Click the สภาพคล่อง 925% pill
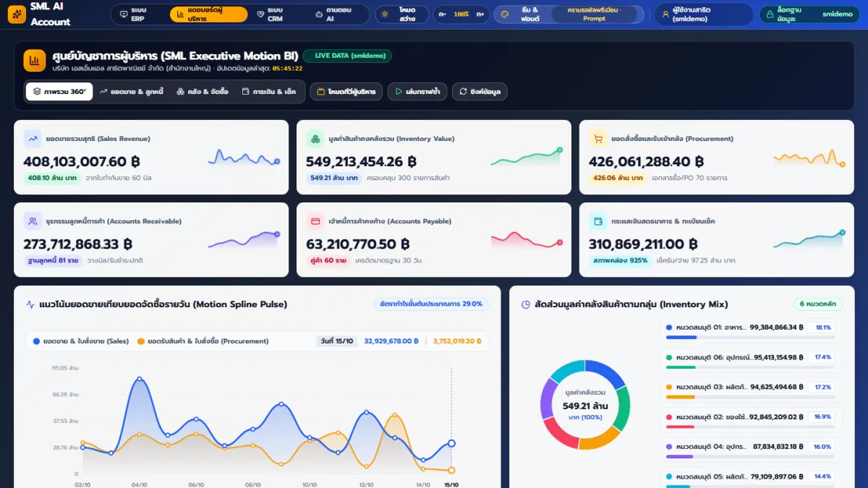 pyautogui.click(x=621, y=260)
